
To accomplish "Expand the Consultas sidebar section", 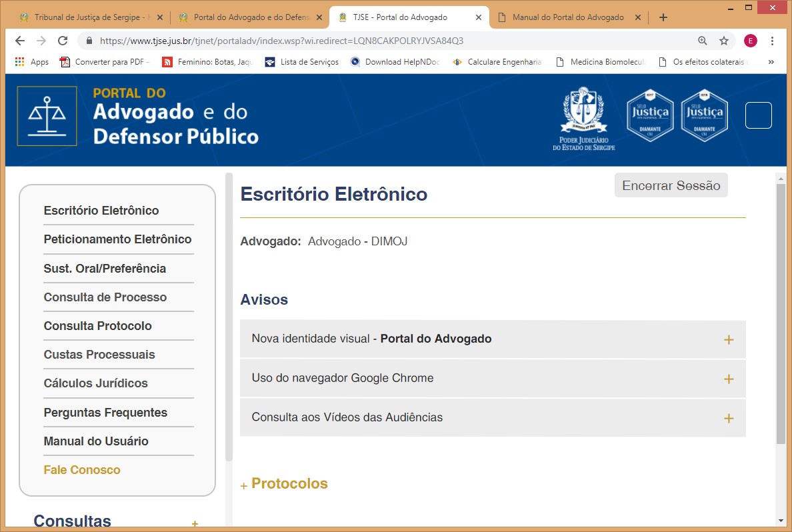I will click(x=195, y=524).
